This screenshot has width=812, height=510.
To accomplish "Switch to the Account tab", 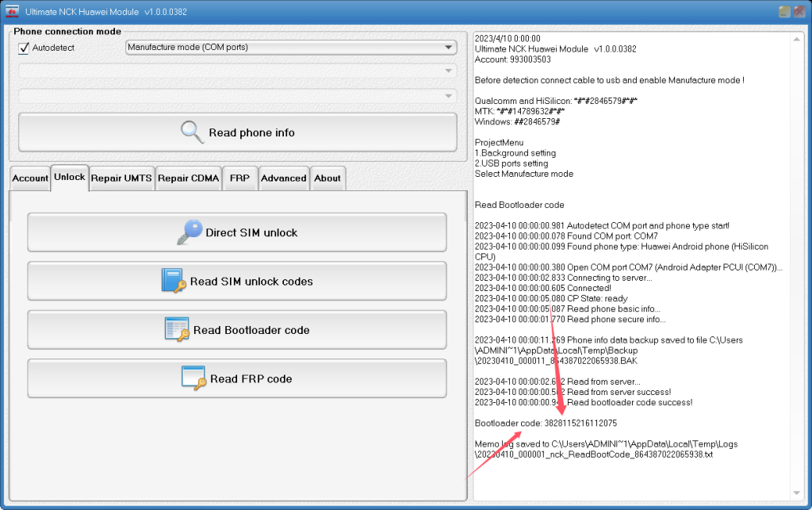I will click(30, 178).
